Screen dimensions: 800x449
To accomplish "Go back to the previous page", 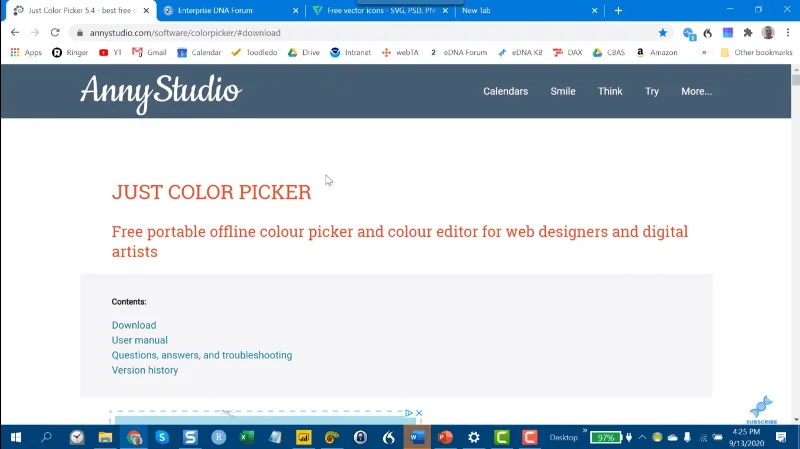I will [x=15, y=33].
